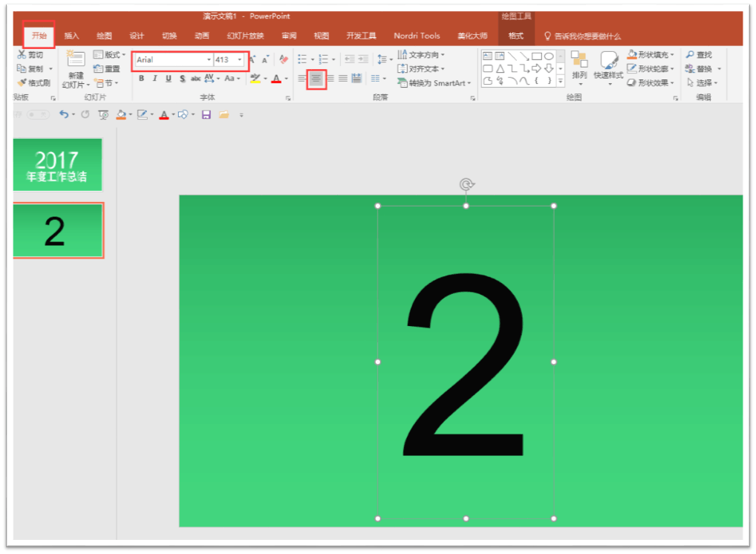Viewport: 756px width, 554px height.
Task: Align text left
Action: [x=302, y=79]
